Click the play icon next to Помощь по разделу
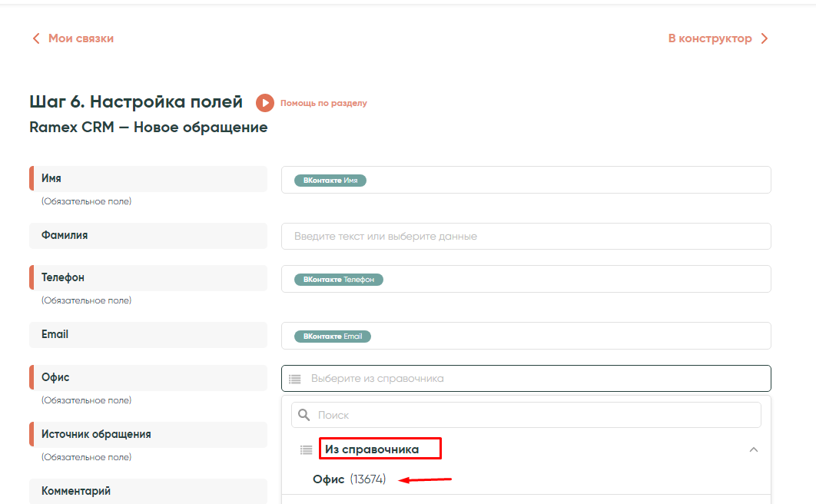The image size is (816, 504). pyautogui.click(x=265, y=103)
